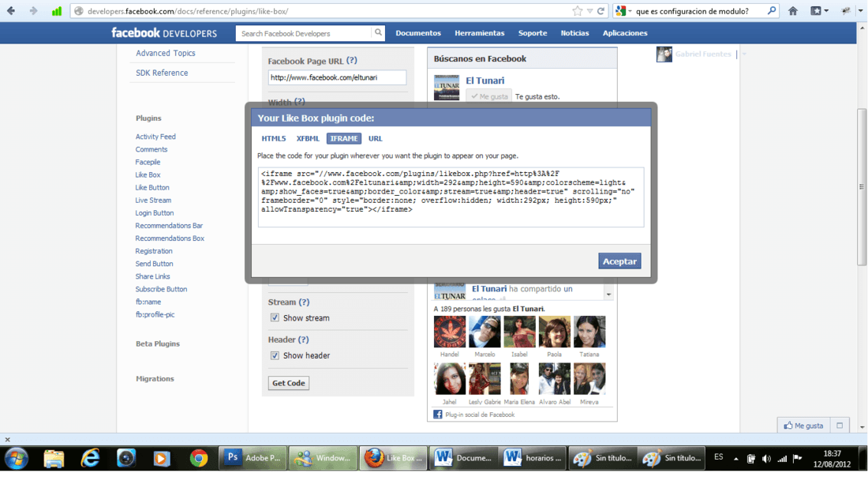Click the Get Code button

click(x=288, y=383)
